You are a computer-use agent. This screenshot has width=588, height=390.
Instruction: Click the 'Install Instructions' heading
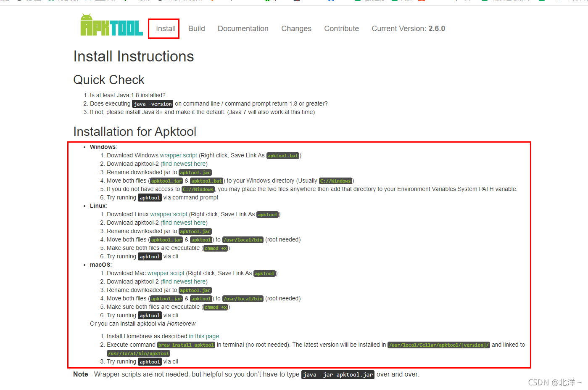134,56
